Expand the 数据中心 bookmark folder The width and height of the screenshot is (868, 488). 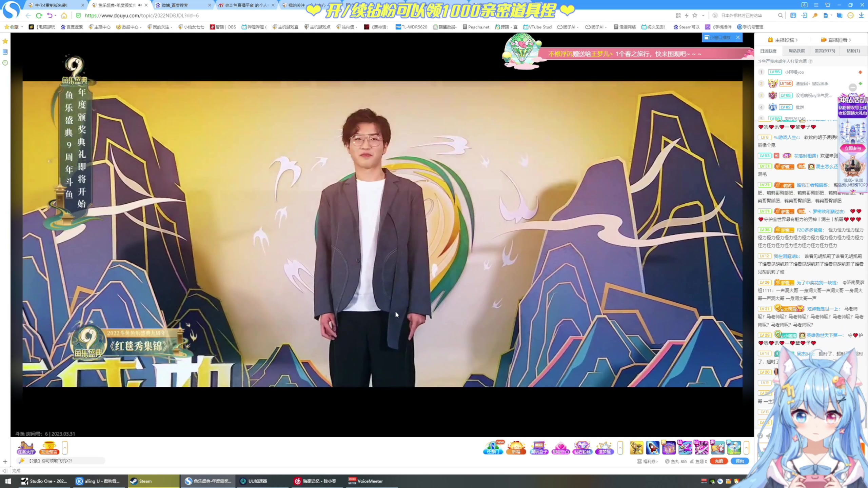click(x=129, y=27)
